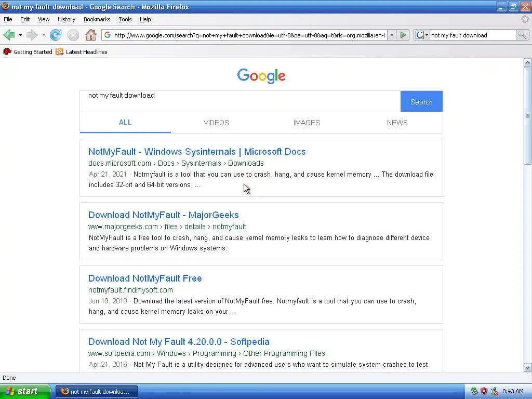Open the Help menu
Image resolution: width=532 pixels, height=399 pixels.
pos(145,19)
